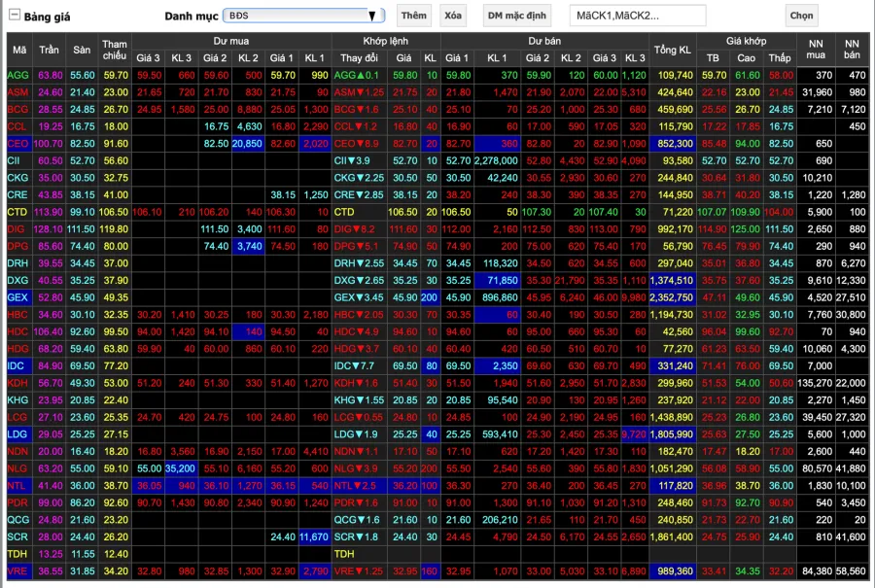Click the Chọn button
This screenshot has width=875, height=588.
click(802, 16)
